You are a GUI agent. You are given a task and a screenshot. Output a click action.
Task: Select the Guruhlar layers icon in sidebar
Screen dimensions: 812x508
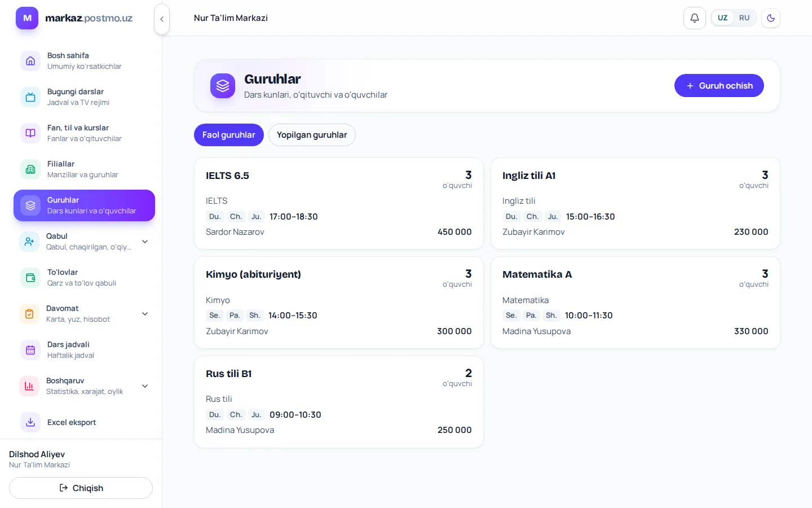click(30, 205)
